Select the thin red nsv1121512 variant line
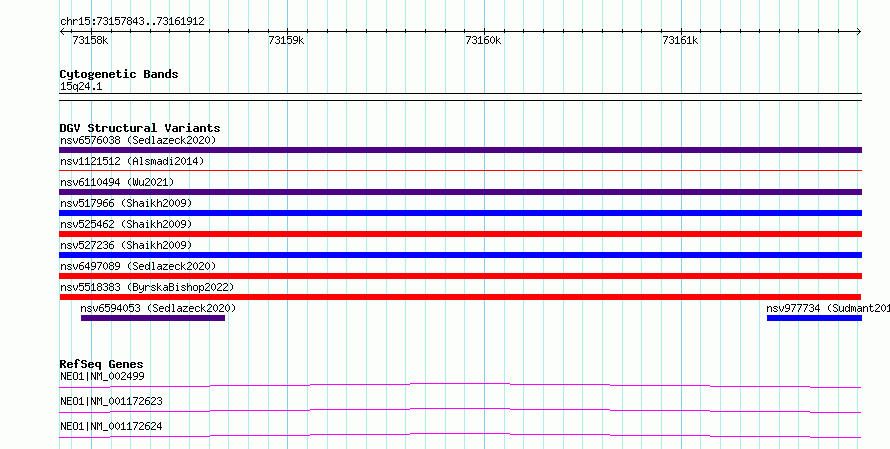This screenshot has width=890, height=449. (460, 170)
